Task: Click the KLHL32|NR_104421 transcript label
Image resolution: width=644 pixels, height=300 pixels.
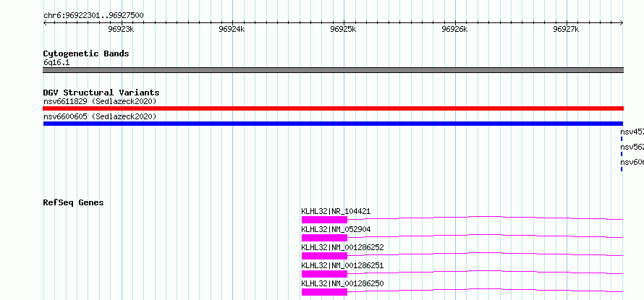Action: click(336, 211)
